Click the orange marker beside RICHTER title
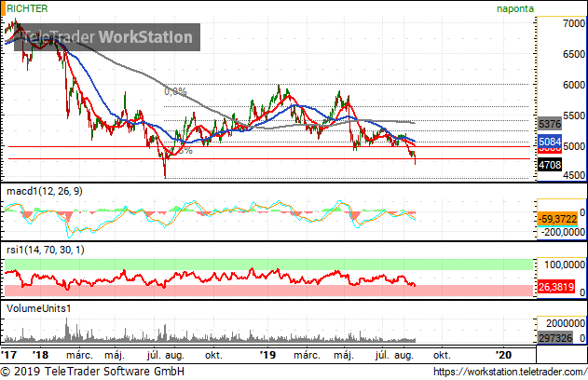 3,8
